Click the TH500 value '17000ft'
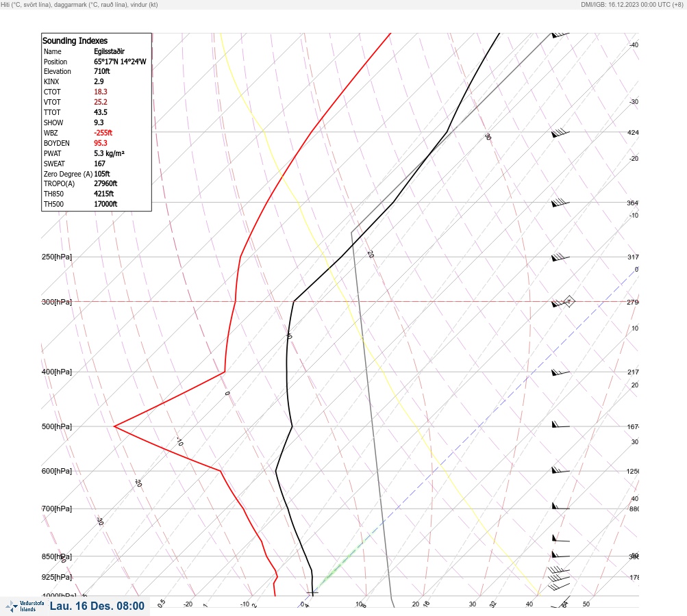687x616 pixels. (x=105, y=204)
